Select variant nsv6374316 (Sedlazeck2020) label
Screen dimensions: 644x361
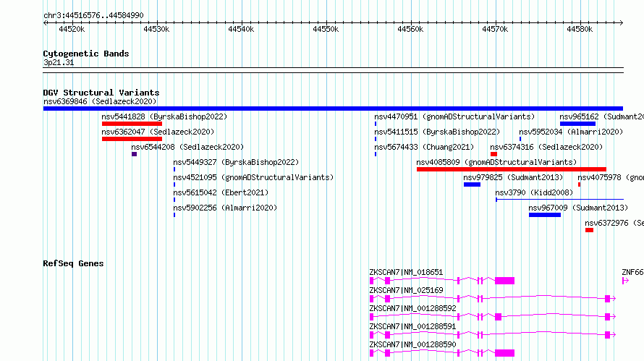point(546,147)
